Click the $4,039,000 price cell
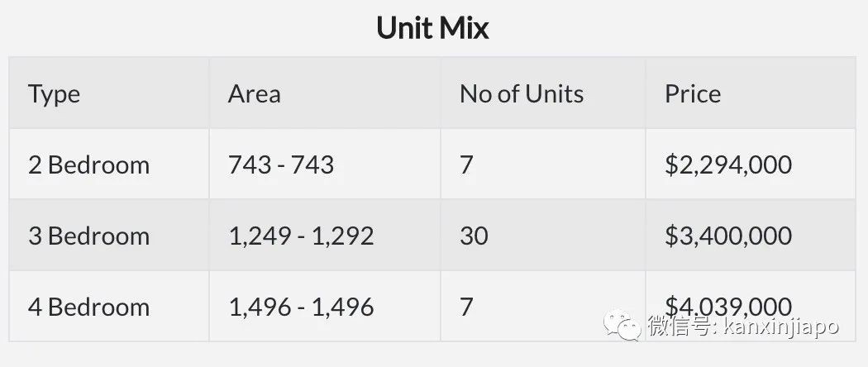The width and height of the screenshot is (868, 367). pyautogui.click(x=728, y=303)
